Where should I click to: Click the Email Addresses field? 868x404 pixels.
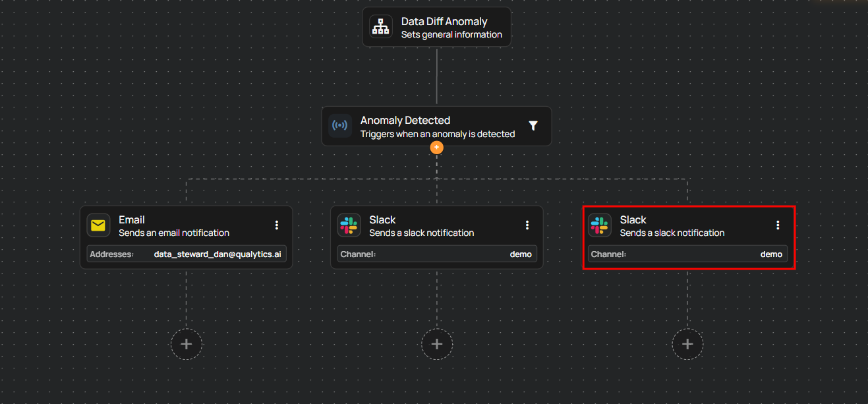coord(187,254)
